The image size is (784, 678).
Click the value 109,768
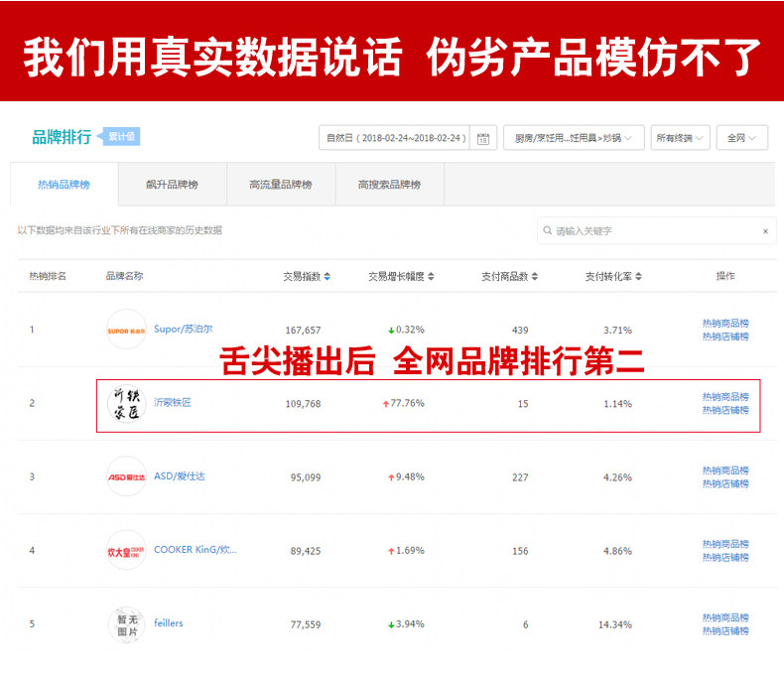click(x=303, y=404)
